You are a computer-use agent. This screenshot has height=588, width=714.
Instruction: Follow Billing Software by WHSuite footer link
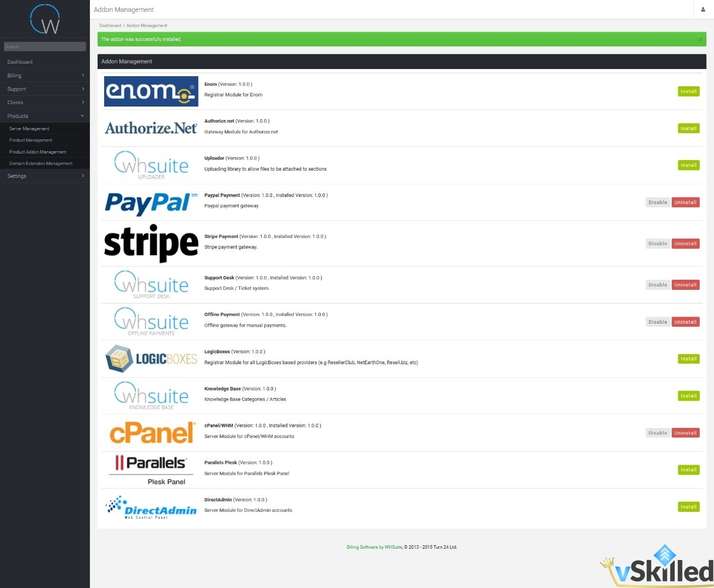click(375, 547)
